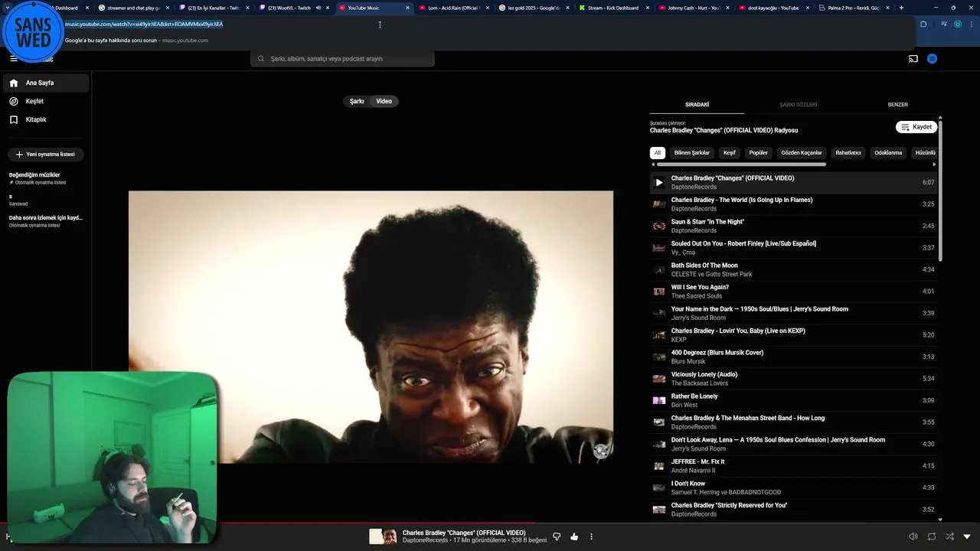This screenshot has height=551, width=980.
Task: Switch player to Video mode
Action: coord(384,101)
